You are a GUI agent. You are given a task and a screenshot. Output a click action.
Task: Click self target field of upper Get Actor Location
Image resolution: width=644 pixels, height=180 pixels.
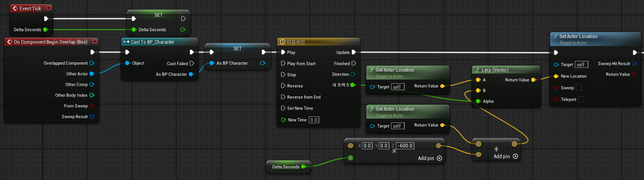(398, 87)
